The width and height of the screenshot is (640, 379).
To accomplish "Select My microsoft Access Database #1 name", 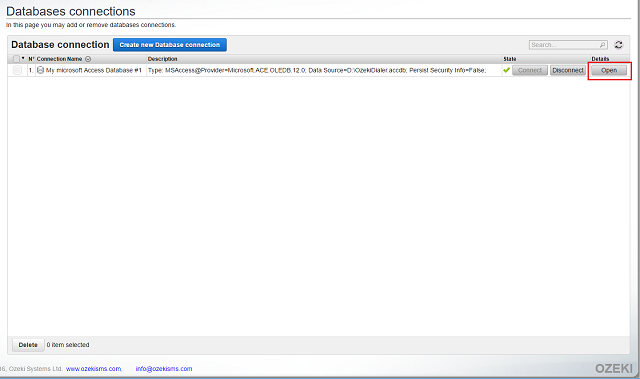I will (x=94, y=70).
